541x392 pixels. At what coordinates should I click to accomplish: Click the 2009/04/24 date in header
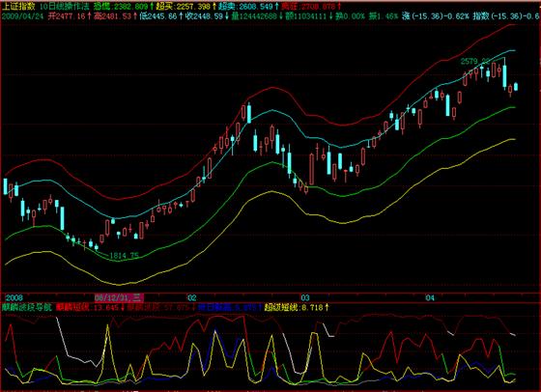pos(23,15)
